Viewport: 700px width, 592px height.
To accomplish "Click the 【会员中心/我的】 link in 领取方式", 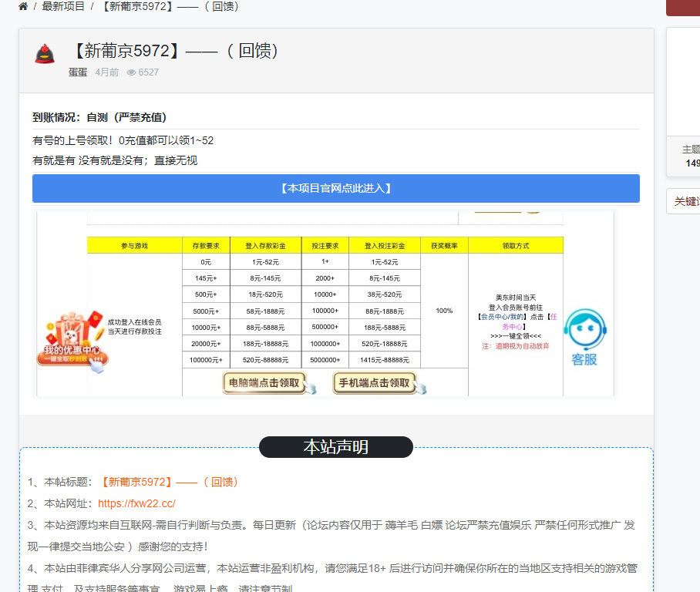I will [x=500, y=316].
